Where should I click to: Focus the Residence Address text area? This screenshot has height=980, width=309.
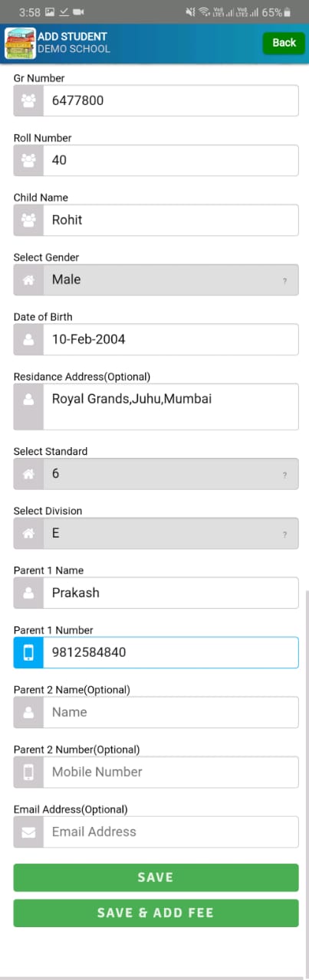[x=170, y=407]
